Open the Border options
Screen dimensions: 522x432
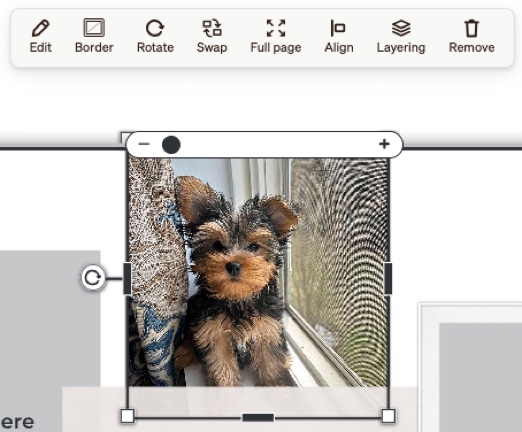coord(94,36)
